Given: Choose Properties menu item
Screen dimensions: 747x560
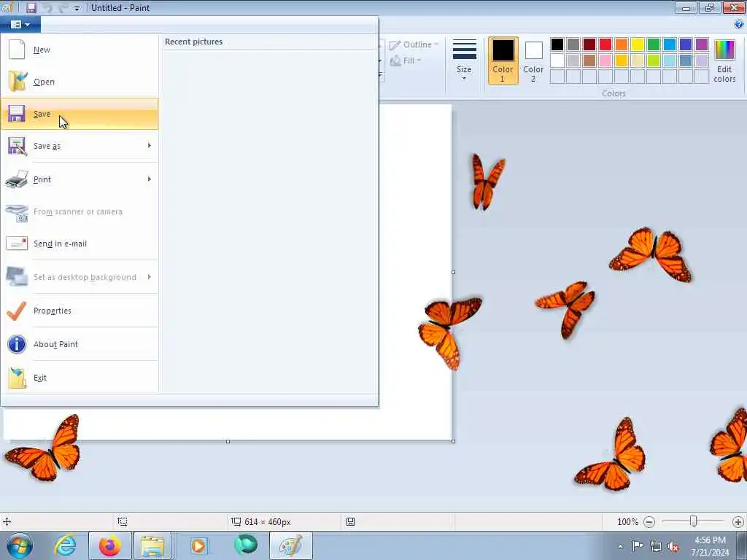Looking at the screenshot, I should point(80,311).
